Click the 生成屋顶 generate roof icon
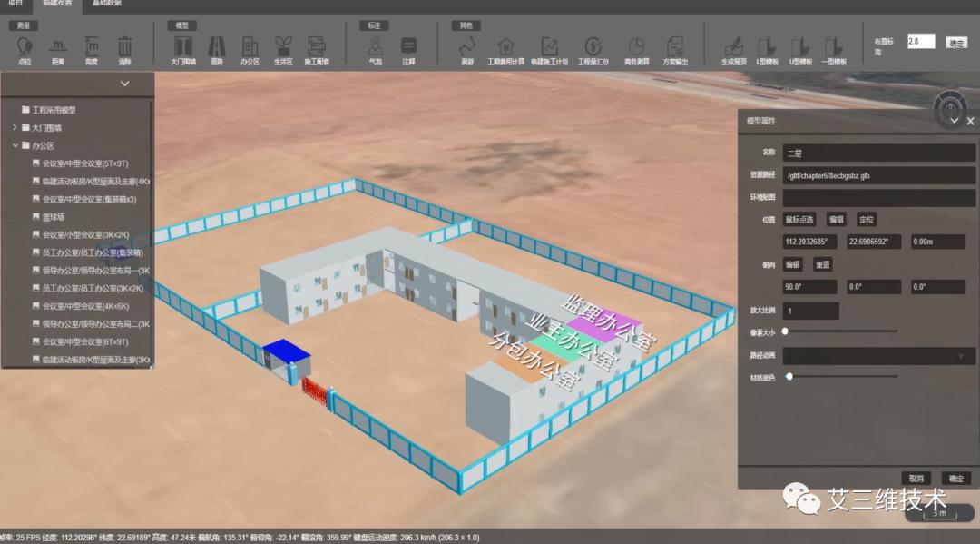The image size is (980, 544). pyautogui.click(x=733, y=46)
